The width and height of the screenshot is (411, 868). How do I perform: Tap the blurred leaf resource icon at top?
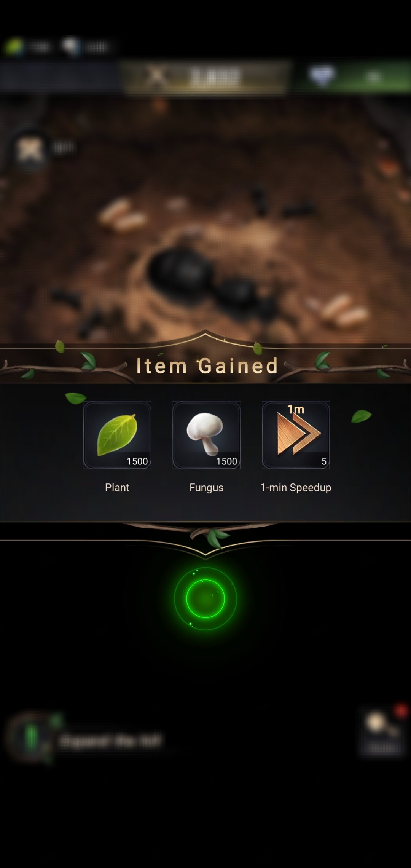(x=14, y=47)
